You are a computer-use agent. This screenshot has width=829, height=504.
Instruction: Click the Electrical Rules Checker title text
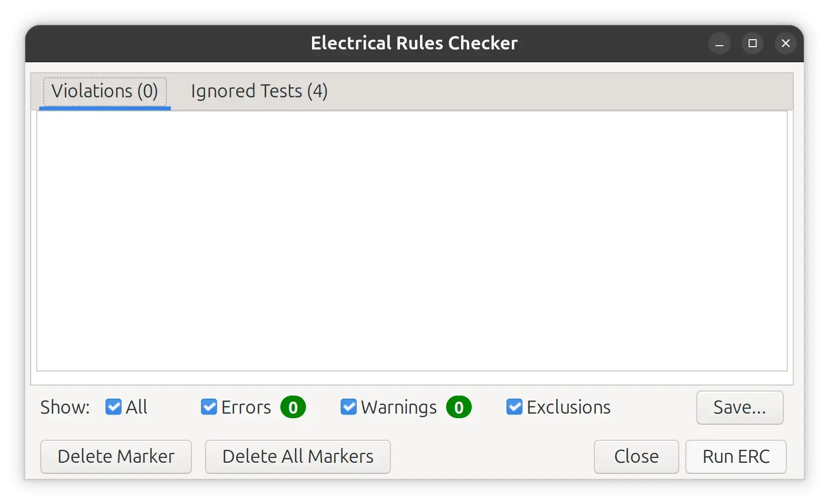click(414, 43)
